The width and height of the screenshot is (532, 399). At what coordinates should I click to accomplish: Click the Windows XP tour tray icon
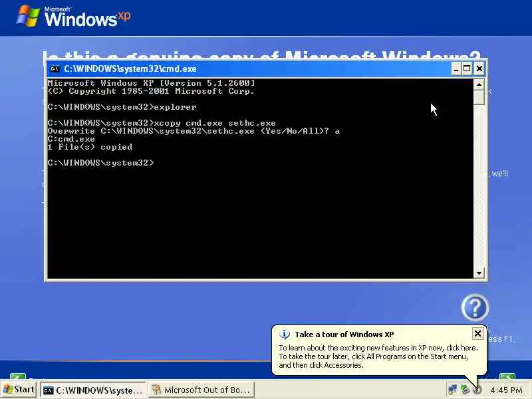tap(477, 390)
